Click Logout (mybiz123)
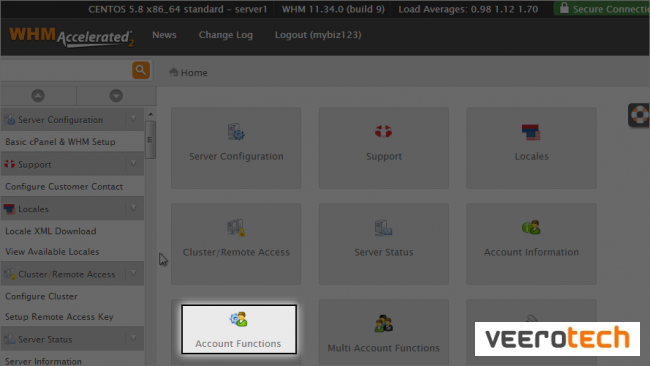This screenshot has width=650, height=366. point(318,35)
